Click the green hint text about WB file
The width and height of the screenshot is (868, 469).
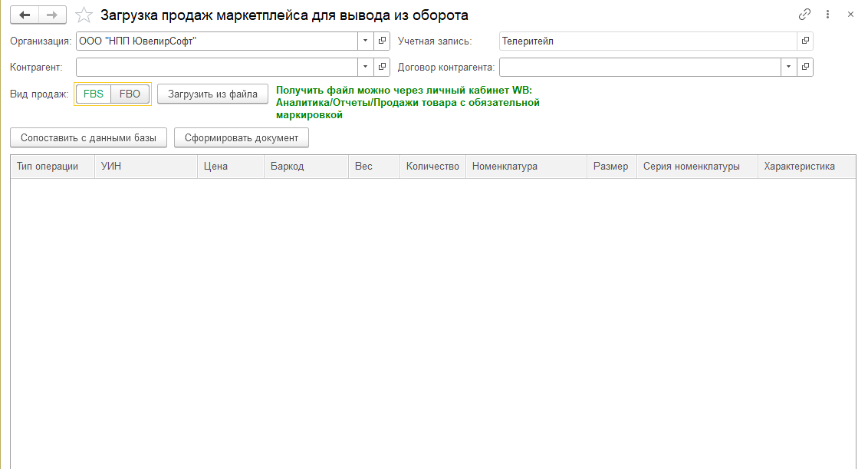pyautogui.click(x=407, y=103)
